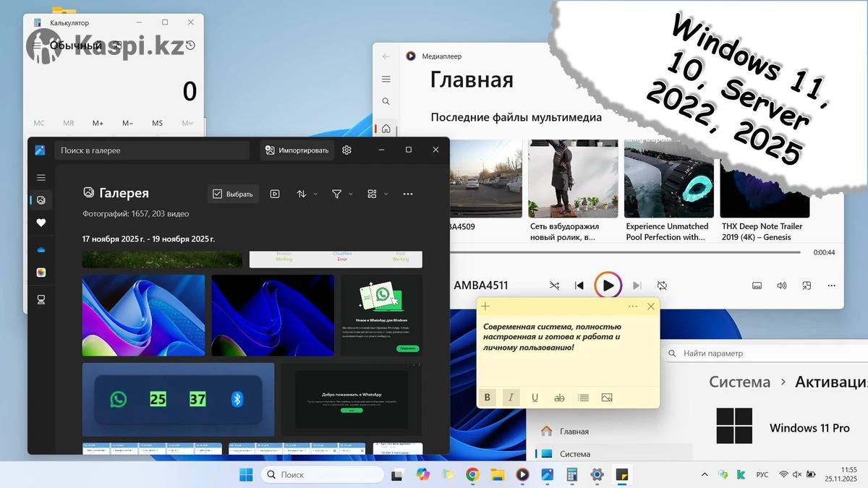Click the Import button in Photos gallery
Image resolution: width=868 pixels, height=488 pixels.
(297, 150)
